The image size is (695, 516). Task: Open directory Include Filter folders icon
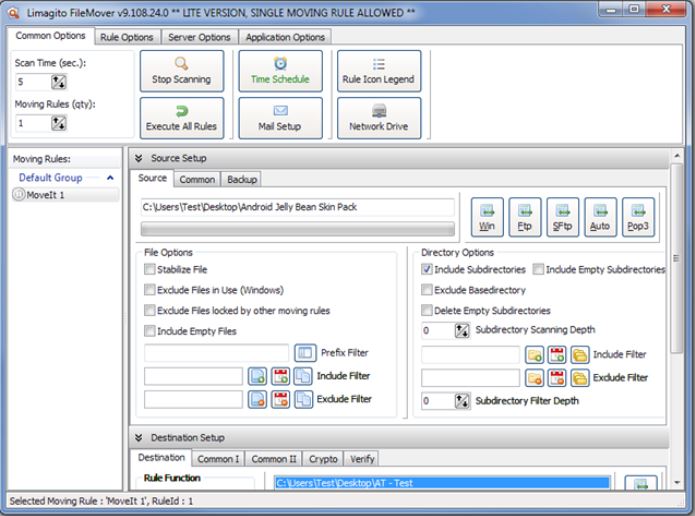pyautogui.click(x=580, y=355)
